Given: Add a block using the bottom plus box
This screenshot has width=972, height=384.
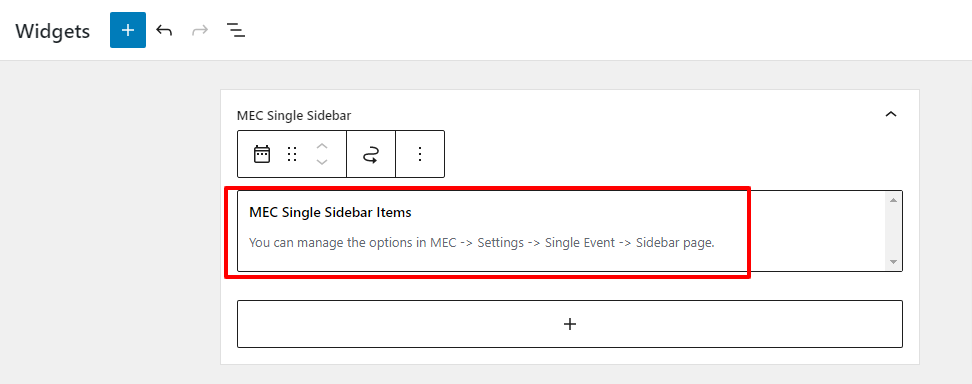Looking at the screenshot, I should point(570,324).
